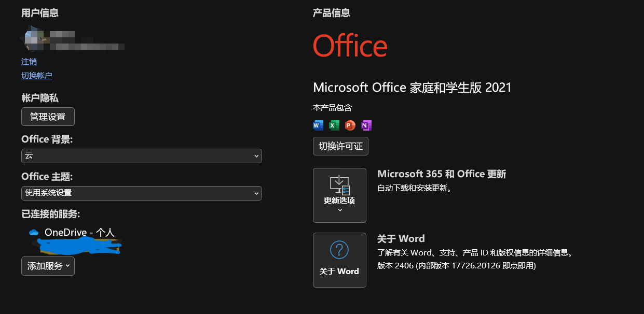Viewport: 644px width, 314px height.
Task: Click the 帐户隐私 heading
Action: click(x=40, y=98)
